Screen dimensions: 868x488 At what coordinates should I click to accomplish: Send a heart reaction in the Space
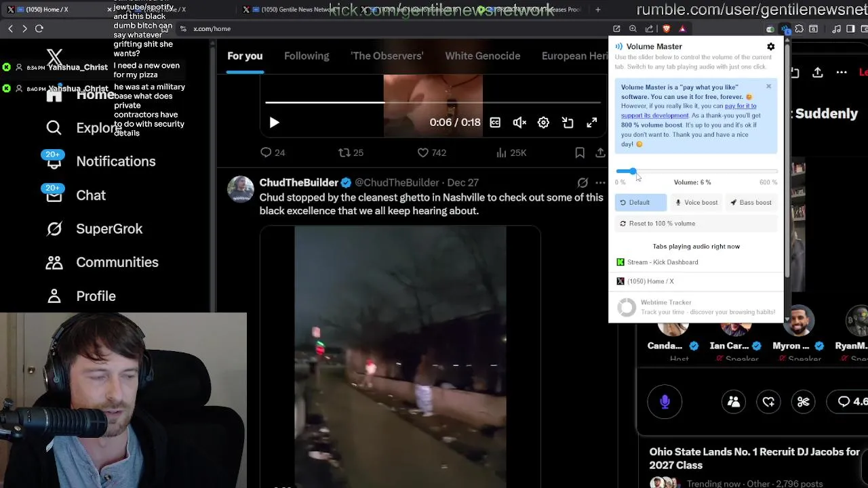coord(768,402)
